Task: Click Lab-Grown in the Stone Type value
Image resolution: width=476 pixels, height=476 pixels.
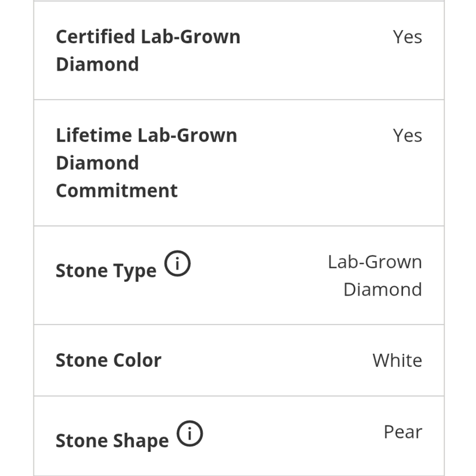Action: pos(375,262)
